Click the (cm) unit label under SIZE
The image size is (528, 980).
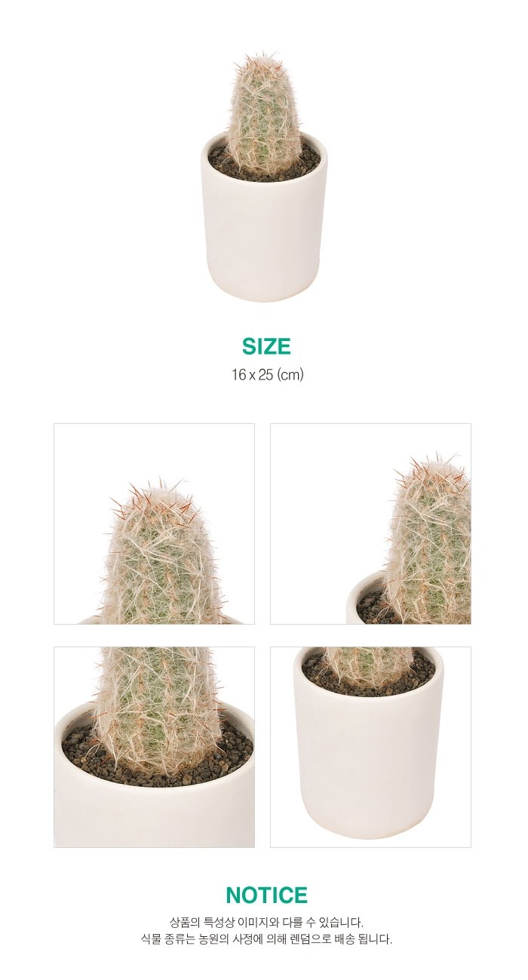(x=290, y=374)
